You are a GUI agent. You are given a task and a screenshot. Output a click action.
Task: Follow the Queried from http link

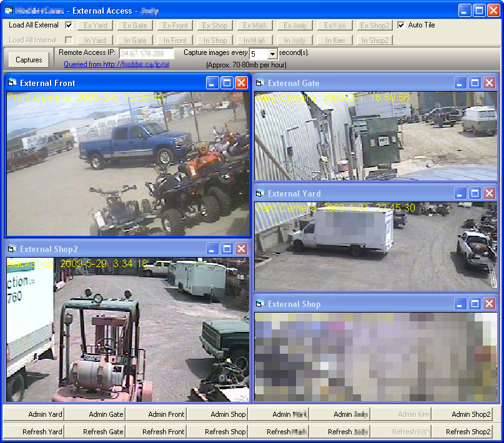tap(116, 64)
